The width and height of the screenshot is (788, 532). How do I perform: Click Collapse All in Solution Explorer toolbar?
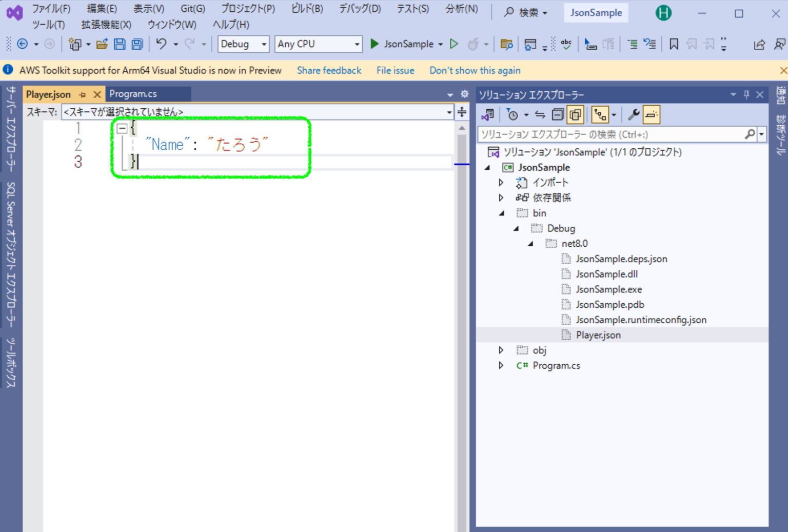(x=558, y=115)
